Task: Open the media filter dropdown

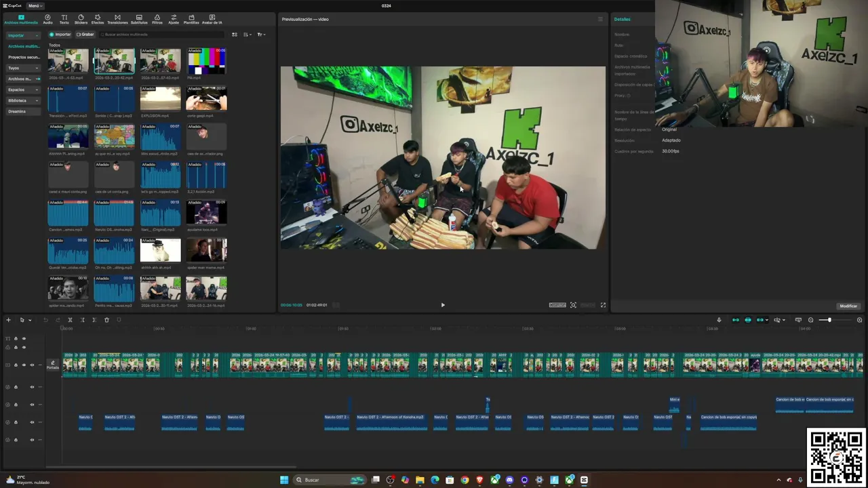Action: [261, 35]
